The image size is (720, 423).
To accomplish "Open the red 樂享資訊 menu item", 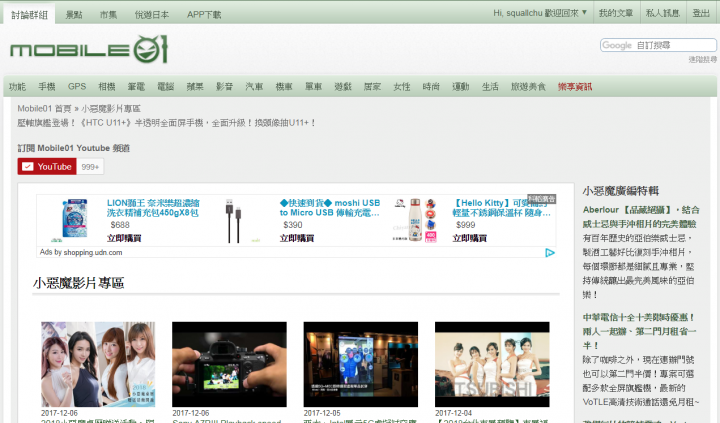I will coord(575,86).
